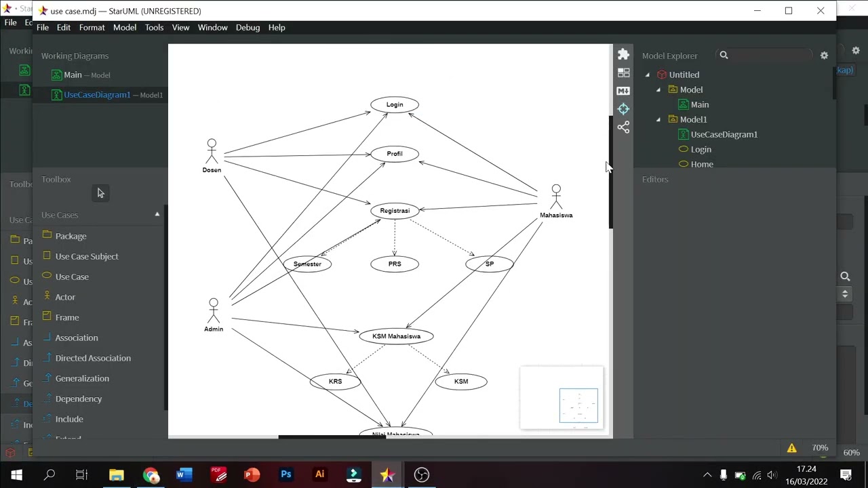The width and height of the screenshot is (868, 488).
Task: Click the diagram minimap thumbnail
Action: click(x=561, y=398)
